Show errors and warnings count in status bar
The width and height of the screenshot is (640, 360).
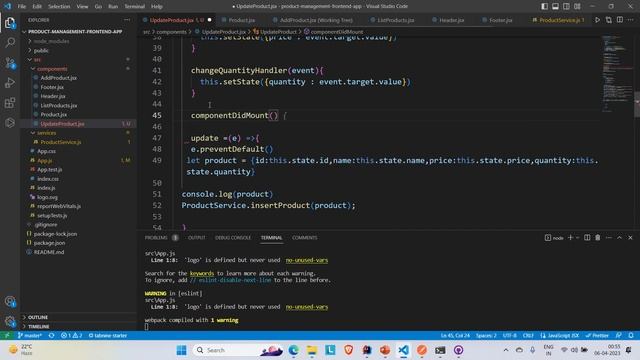pos(71,336)
